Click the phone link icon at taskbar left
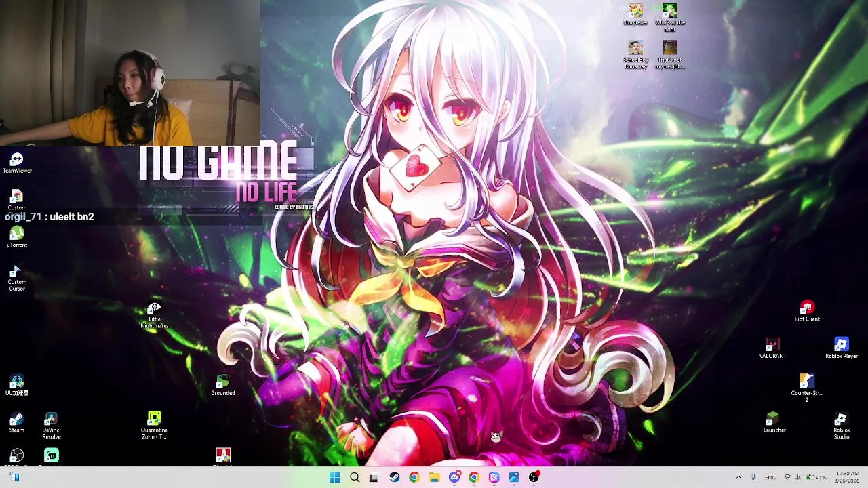The width and height of the screenshot is (868, 488). [x=14, y=478]
